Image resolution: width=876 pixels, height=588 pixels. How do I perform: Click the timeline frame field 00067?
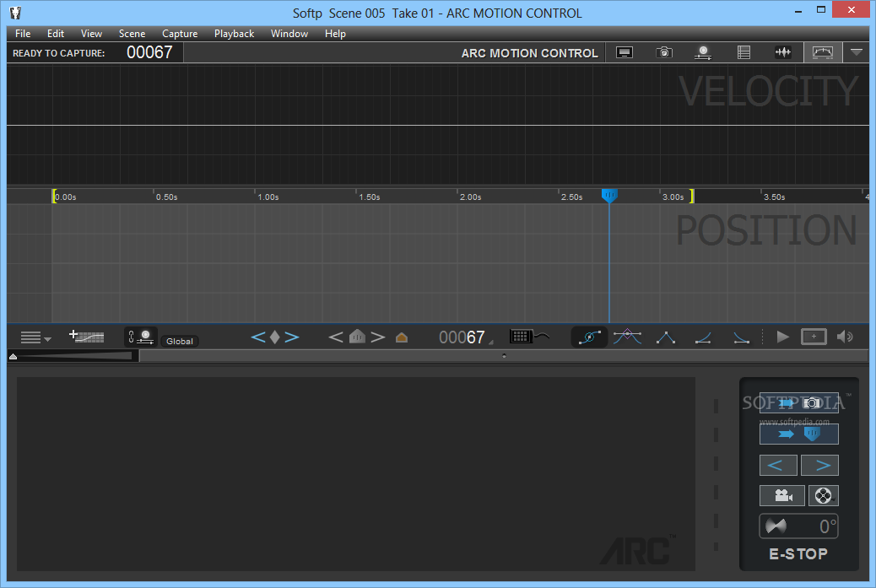[x=462, y=337]
